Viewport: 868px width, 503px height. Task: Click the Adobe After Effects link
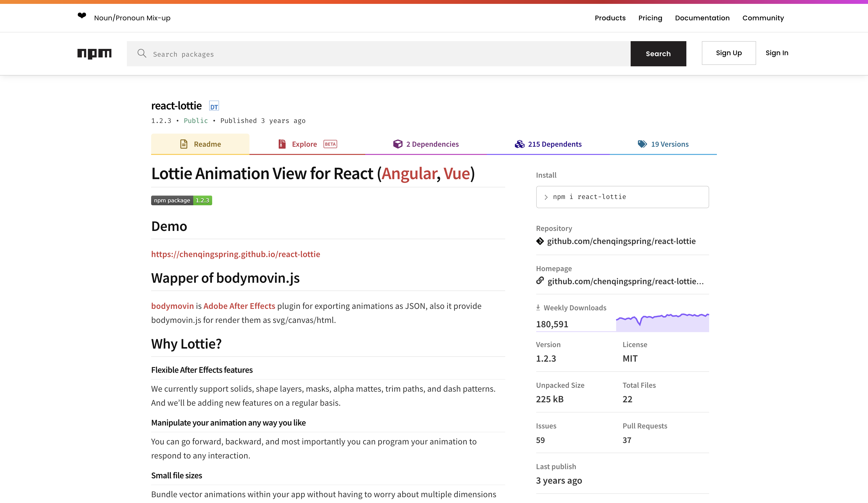(239, 306)
